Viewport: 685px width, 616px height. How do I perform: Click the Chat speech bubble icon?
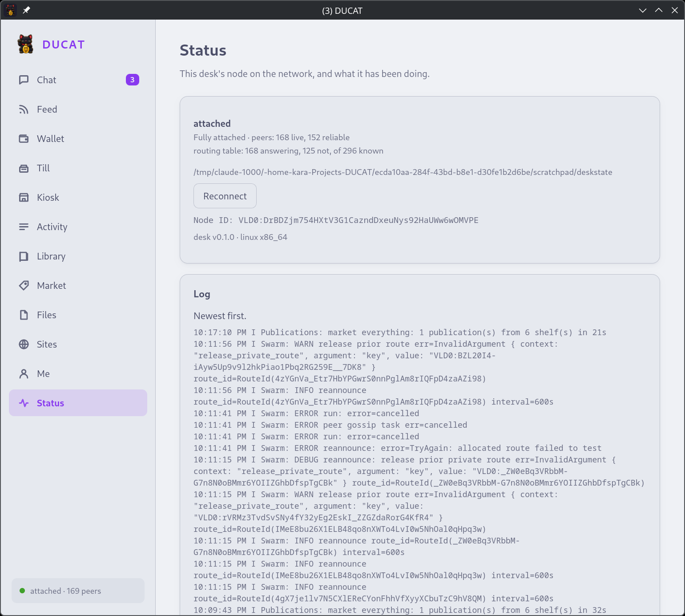(24, 80)
